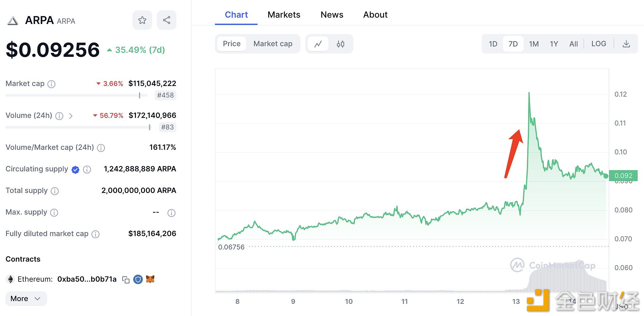Click date 9 on chart axis
This screenshot has height=316, width=644.
click(293, 301)
